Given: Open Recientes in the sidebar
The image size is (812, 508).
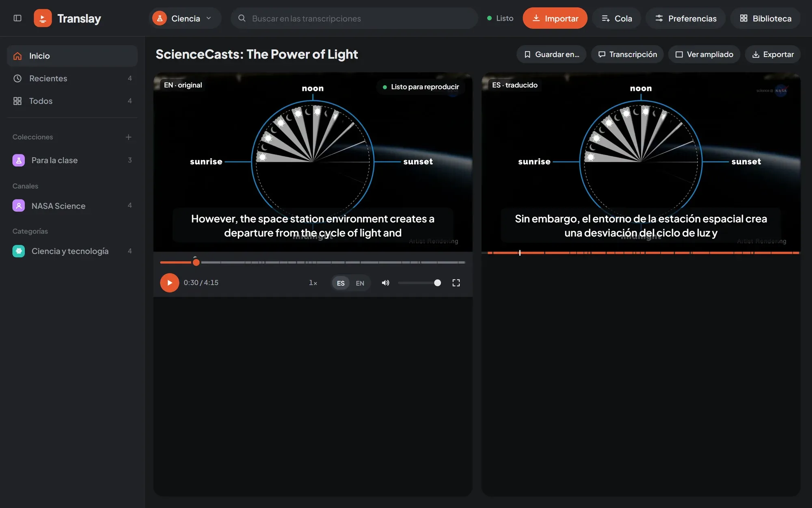Looking at the screenshot, I should coord(72,78).
